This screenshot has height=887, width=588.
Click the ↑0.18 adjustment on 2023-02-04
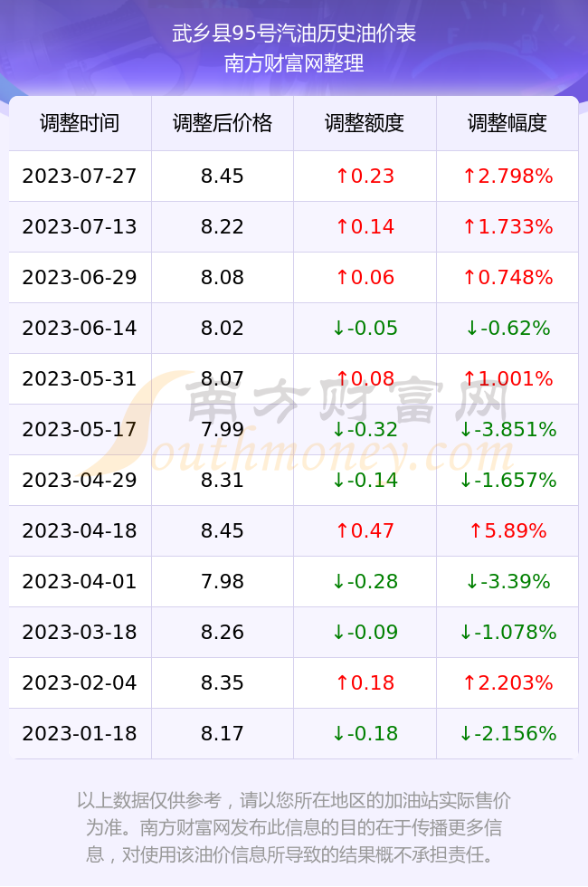365,682
